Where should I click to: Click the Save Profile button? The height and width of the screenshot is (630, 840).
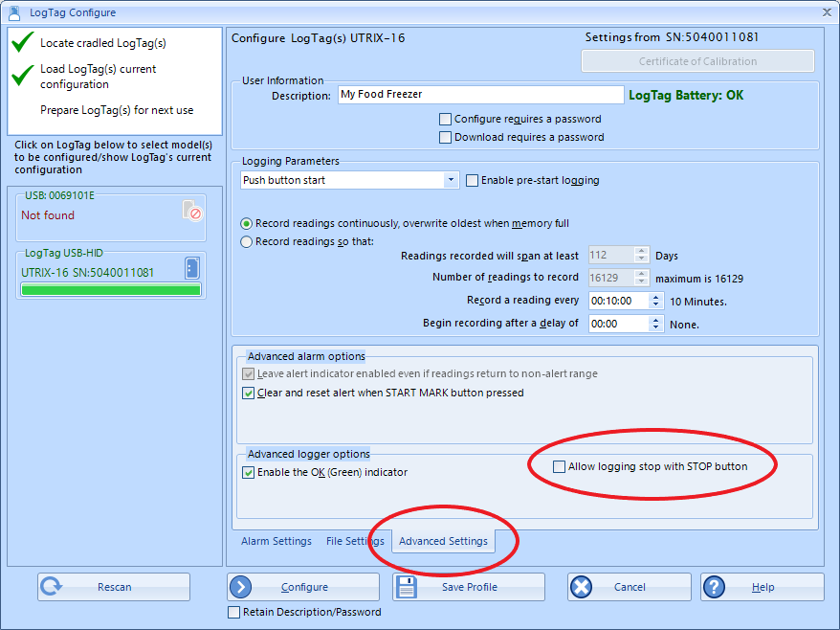click(469, 587)
